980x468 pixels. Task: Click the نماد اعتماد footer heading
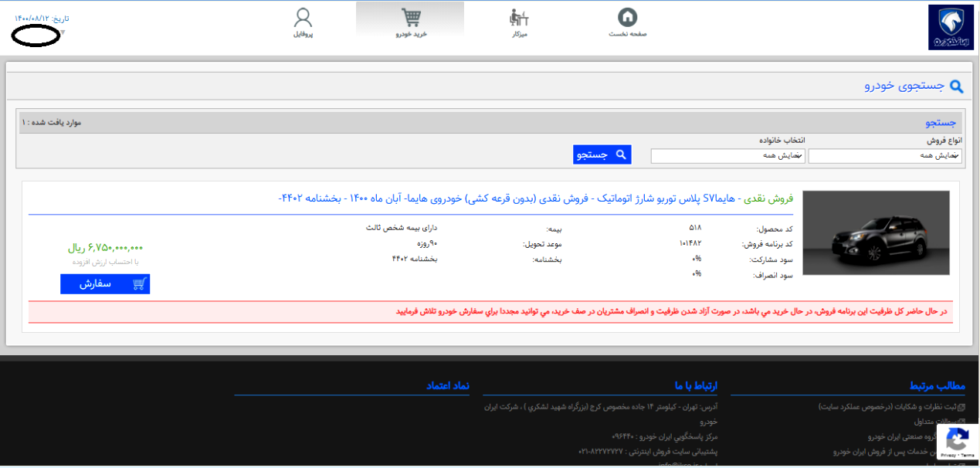click(x=448, y=385)
